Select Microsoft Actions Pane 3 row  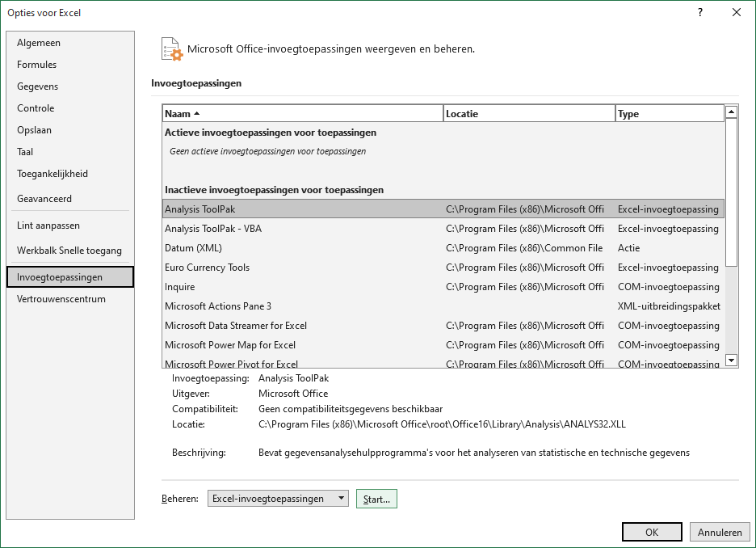pos(443,306)
